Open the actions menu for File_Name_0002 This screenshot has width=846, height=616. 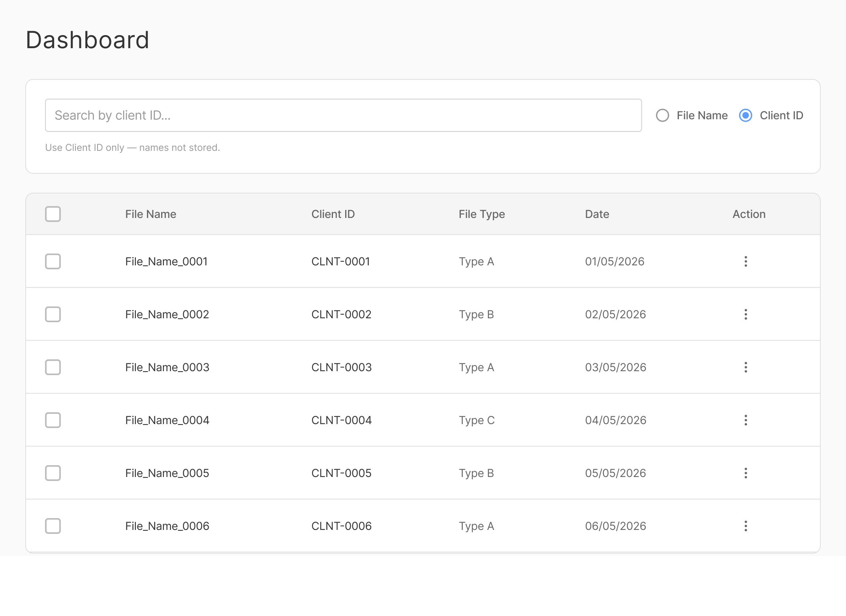point(746,314)
